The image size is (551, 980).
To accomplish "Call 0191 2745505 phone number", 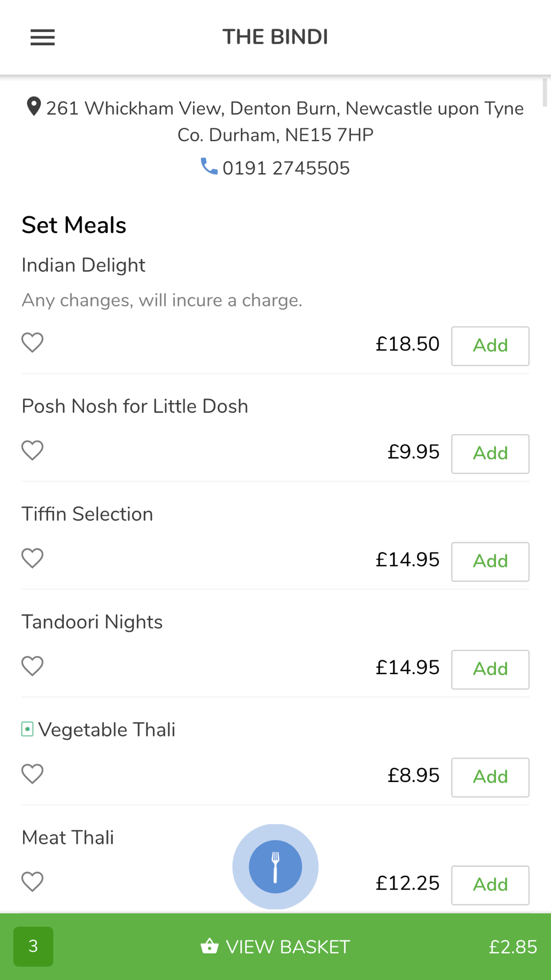I will point(286,168).
